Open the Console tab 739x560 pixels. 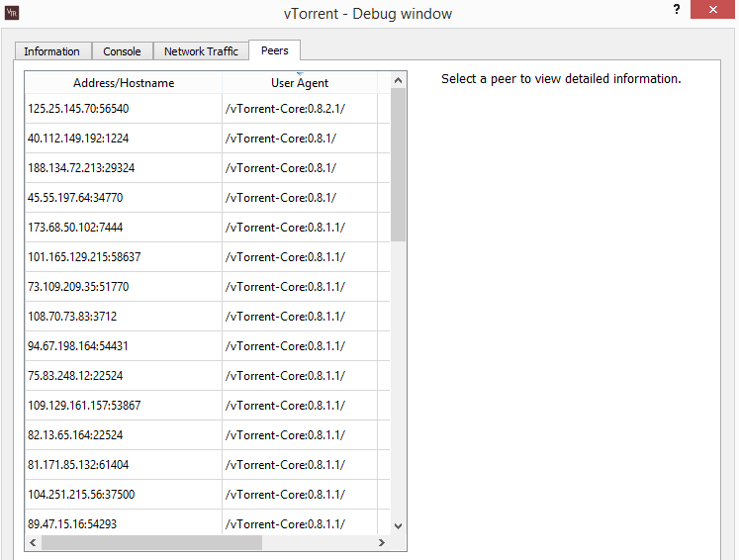(x=122, y=50)
